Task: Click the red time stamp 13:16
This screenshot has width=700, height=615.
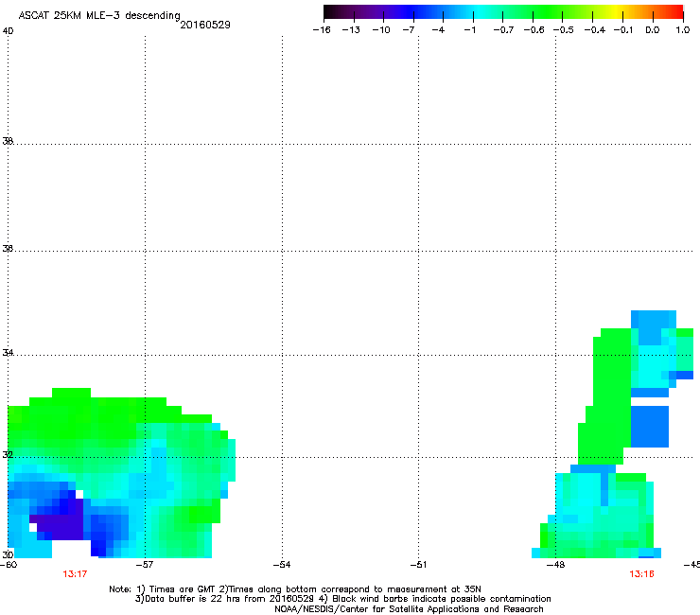Action: click(x=641, y=574)
